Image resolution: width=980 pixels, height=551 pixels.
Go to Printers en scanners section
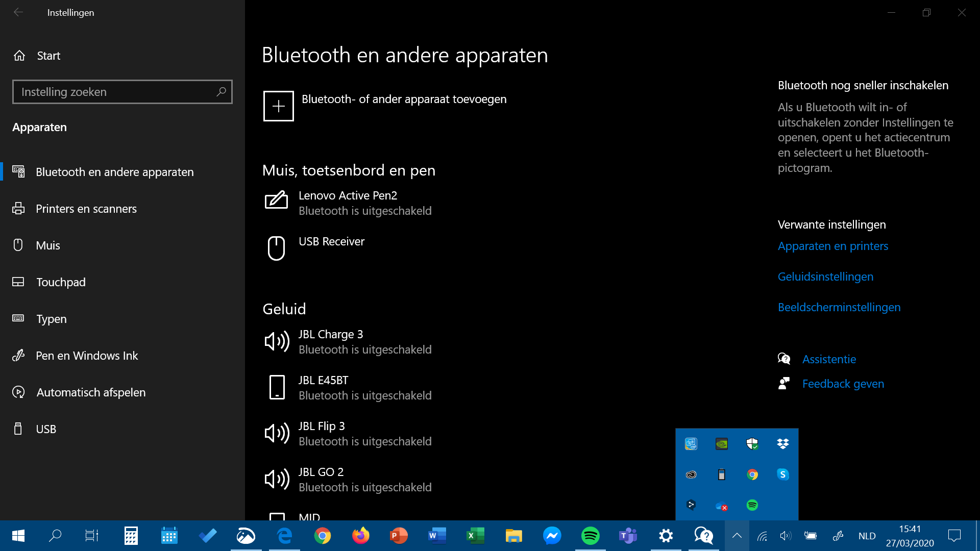[86, 209]
